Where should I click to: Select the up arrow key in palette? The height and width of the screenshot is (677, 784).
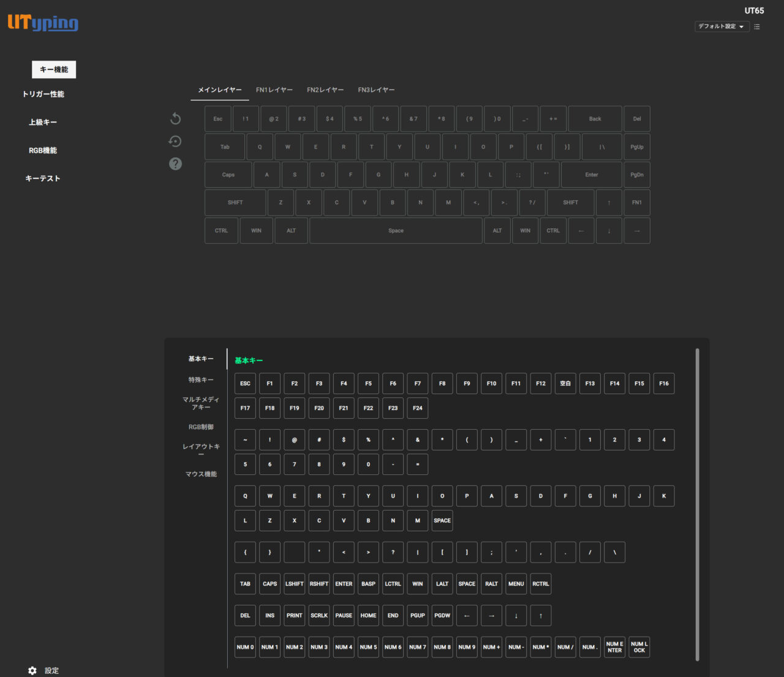pyautogui.click(x=540, y=616)
